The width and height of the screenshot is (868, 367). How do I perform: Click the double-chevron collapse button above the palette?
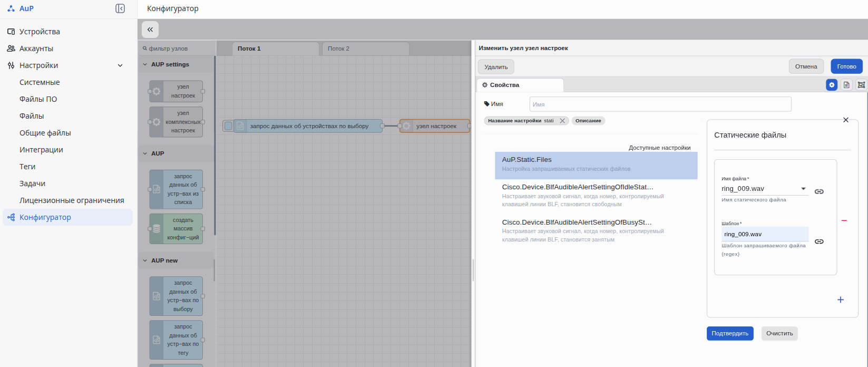point(150,30)
